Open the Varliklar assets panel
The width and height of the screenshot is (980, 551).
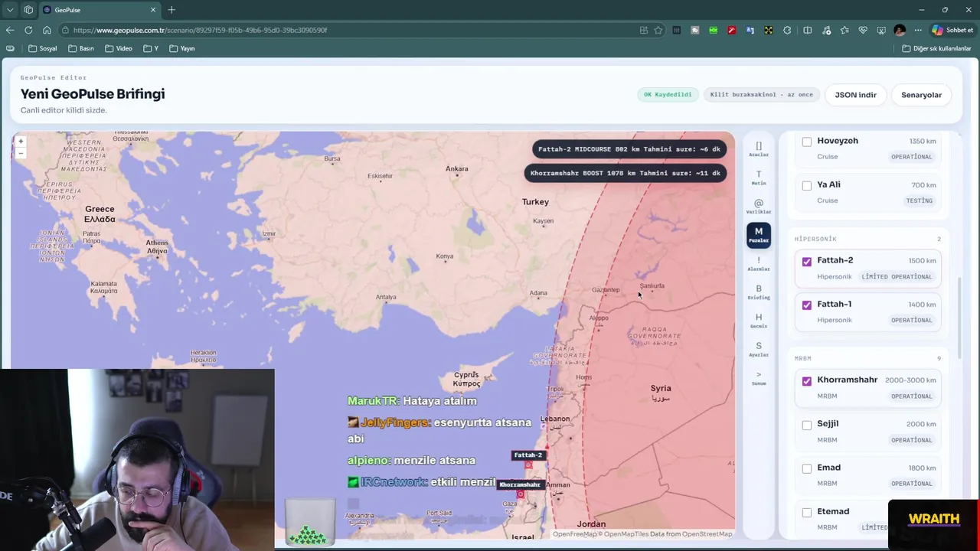pos(759,207)
